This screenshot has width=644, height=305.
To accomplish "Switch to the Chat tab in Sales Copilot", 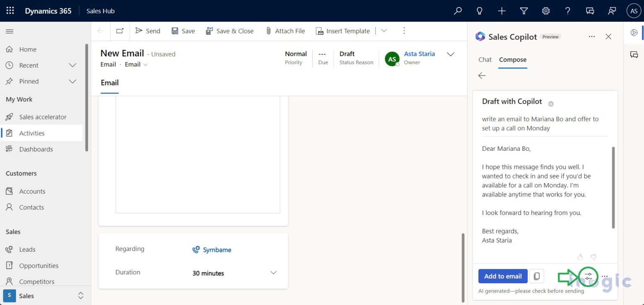I will click(485, 59).
